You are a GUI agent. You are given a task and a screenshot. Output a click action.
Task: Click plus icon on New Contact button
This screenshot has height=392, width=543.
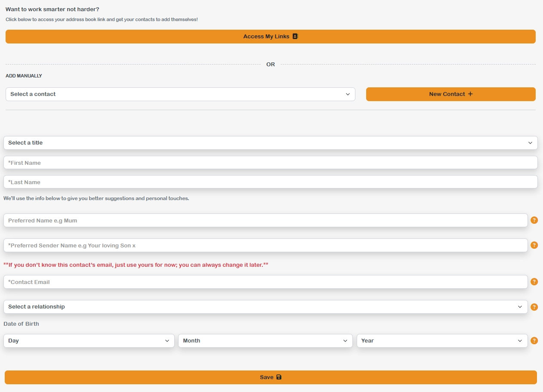(x=470, y=94)
